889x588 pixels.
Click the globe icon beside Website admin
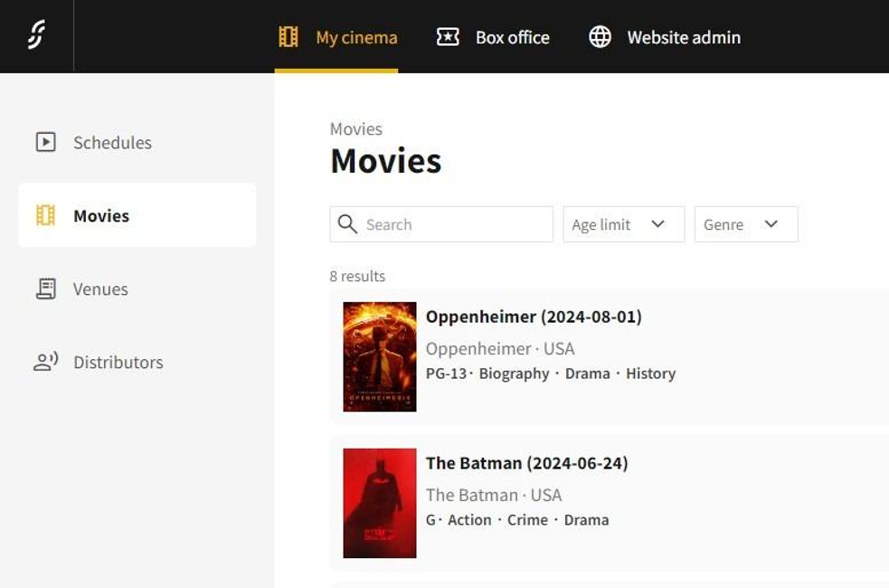[x=600, y=37]
